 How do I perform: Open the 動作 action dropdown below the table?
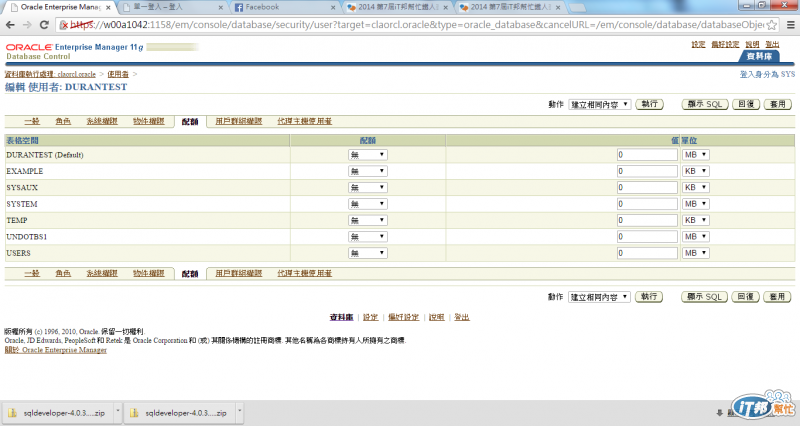pyautogui.click(x=599, y=297)
